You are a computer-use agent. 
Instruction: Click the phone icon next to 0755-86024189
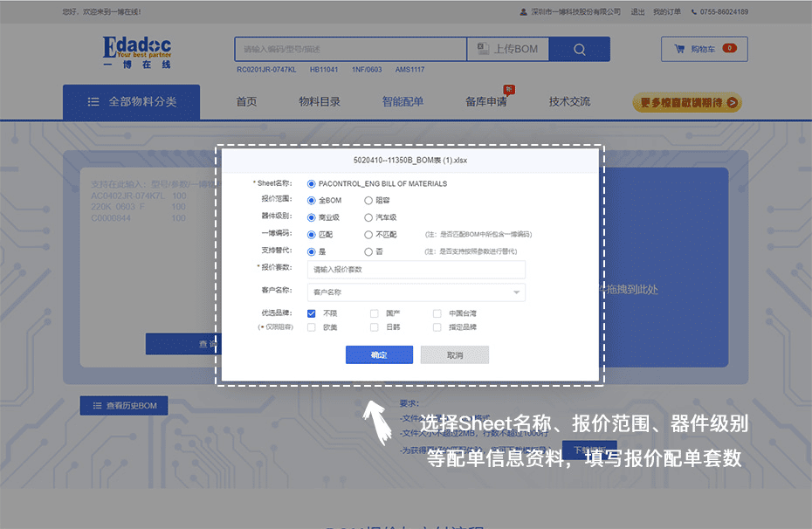695,12
